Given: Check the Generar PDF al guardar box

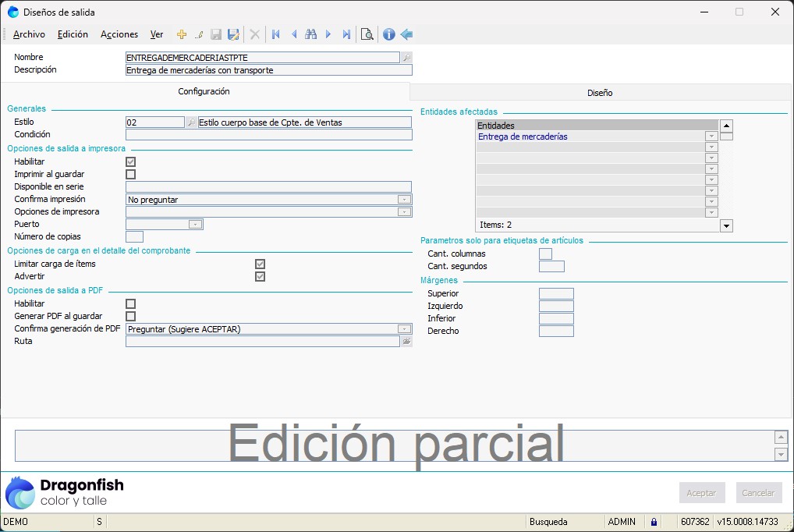Looking at the screenshot, I should coord(131,317).
